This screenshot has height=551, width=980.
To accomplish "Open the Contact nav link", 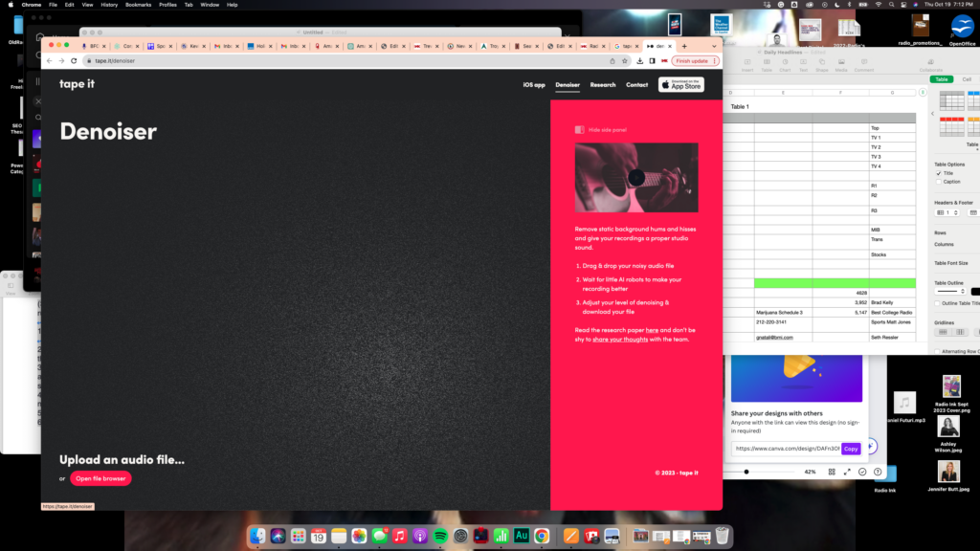I will pyautogui.click(x=636, y=85).
